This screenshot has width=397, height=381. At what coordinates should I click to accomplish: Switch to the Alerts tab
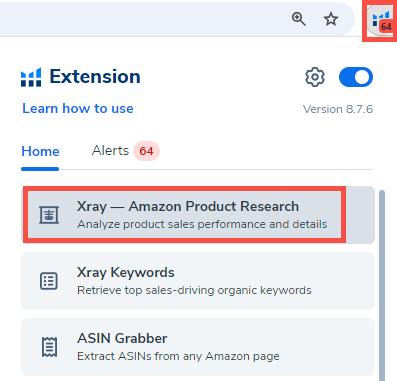click(110, 151)
